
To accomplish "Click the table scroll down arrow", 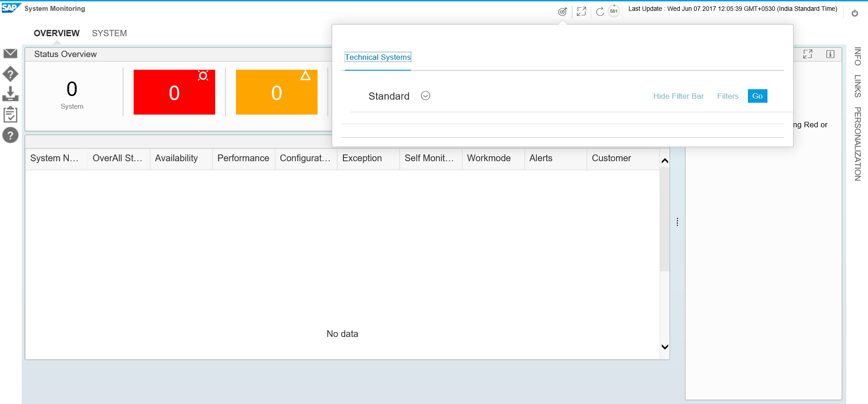I will point(665,347).
